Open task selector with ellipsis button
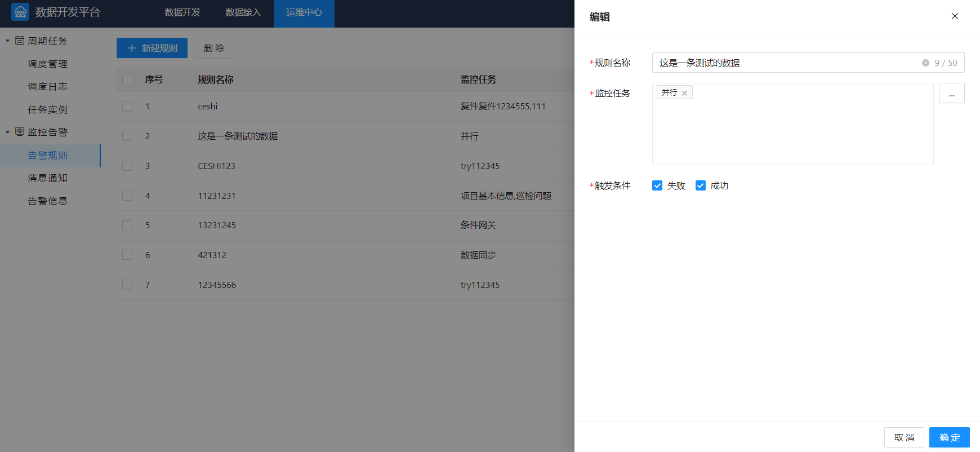Viewport: 980px width, 452px height. coord(951,94)
